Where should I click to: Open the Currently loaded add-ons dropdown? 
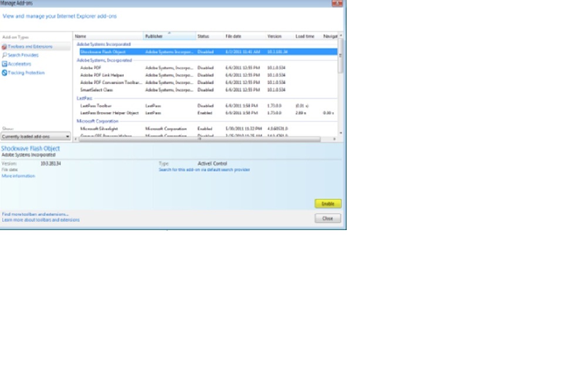tap(36, 137)
